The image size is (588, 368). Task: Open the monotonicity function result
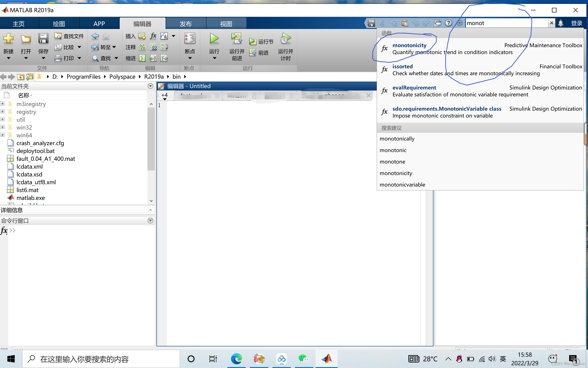pos(480,49)
